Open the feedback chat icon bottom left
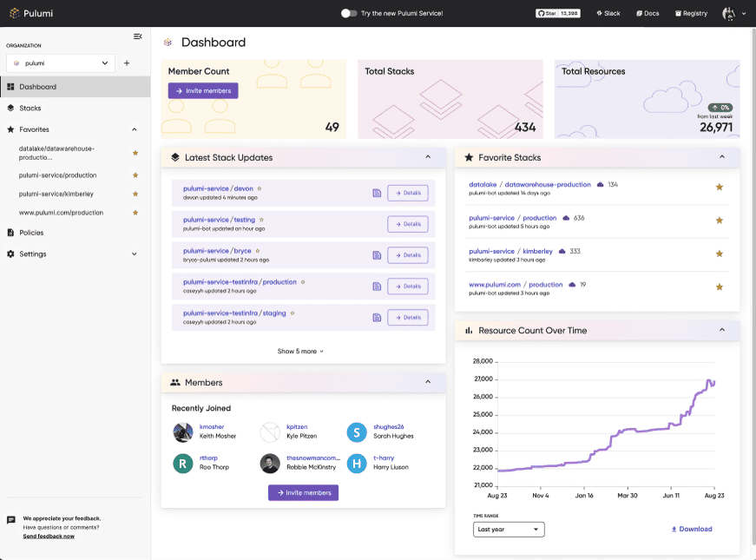Image resolution: width=756 pixels, height=560 pixels. [11, 519]
